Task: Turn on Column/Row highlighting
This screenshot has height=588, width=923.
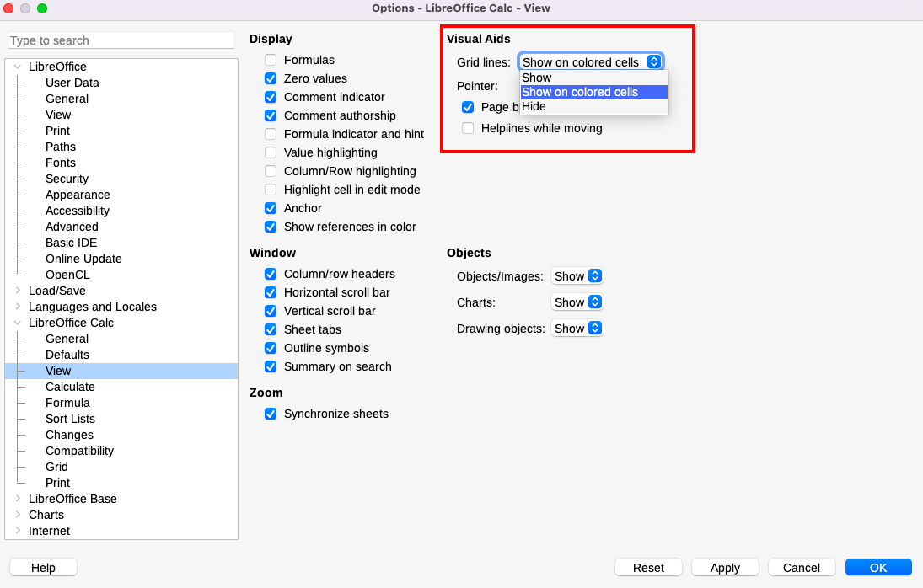Action: (271, 171)
